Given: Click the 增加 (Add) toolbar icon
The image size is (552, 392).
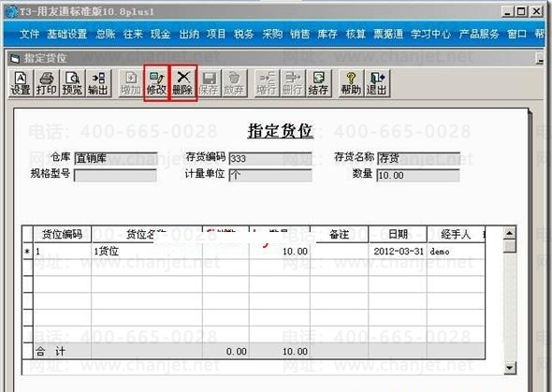Looking at the screenshot, I should (x=131, y=83).
